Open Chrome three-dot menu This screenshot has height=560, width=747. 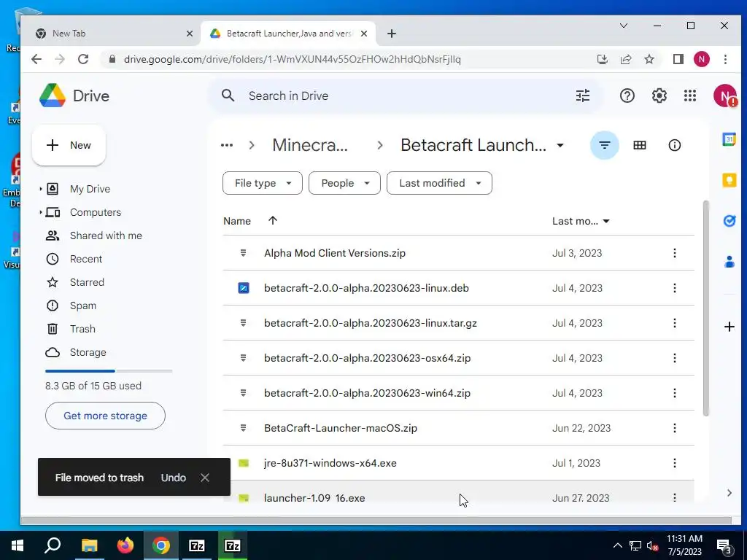(725, 59)
